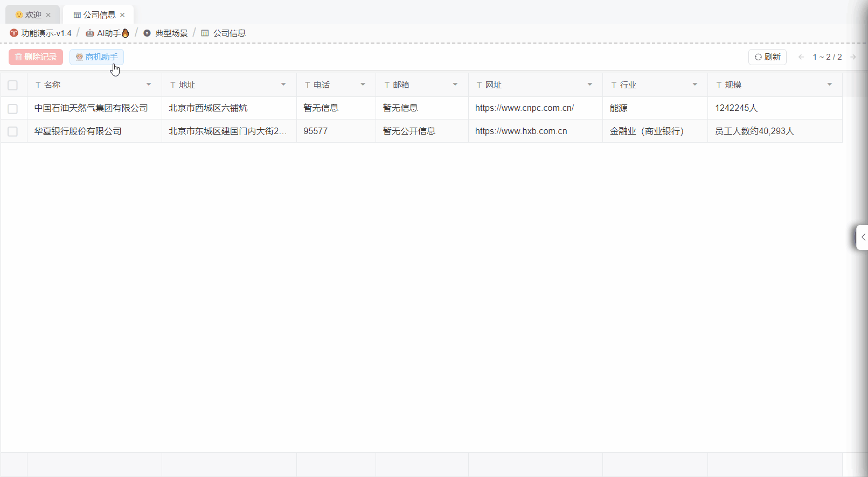Go to previous page arrow
The width and height of the screenshot is (868, 477).
click(x=801, y=57)
